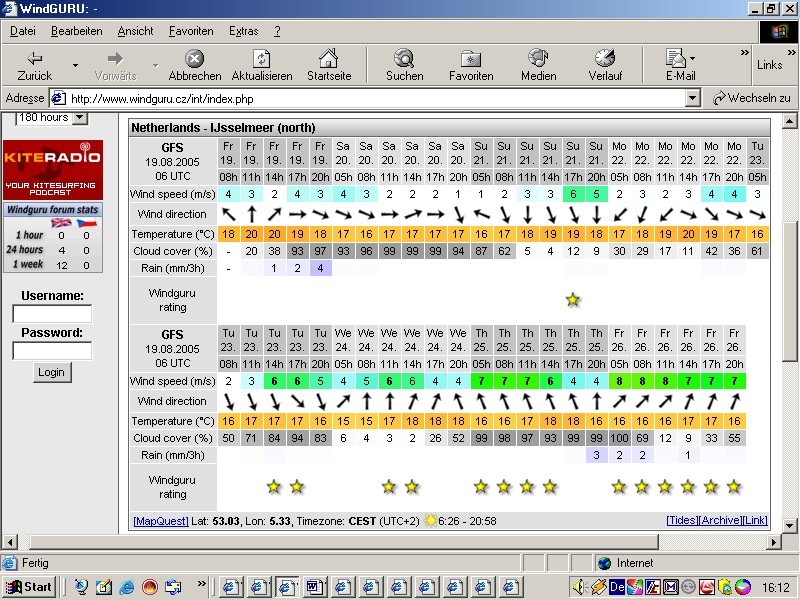The width and height of the screenshot is (800, 600).
Task: Open the Verlauf history icon
Action: click(x=604, y=59)
